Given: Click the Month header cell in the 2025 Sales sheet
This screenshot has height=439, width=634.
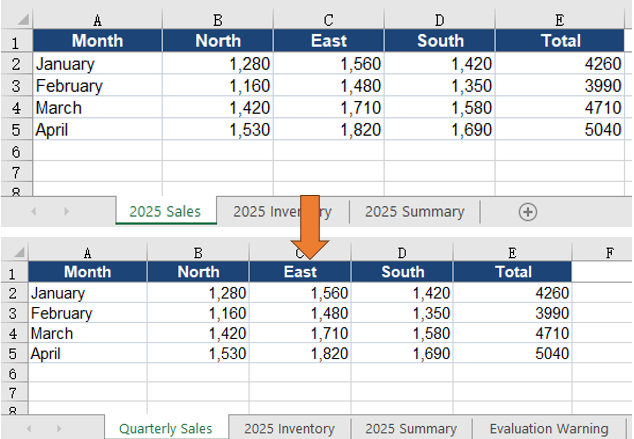Looking at the screenshot, I should [x=97, y=40].
